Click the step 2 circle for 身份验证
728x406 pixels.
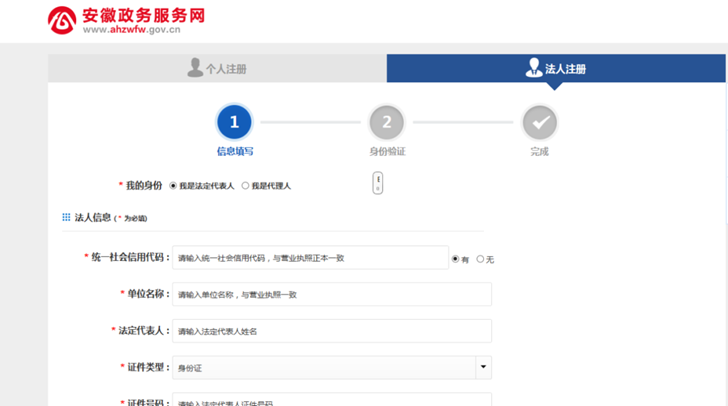tap(387, 122)
